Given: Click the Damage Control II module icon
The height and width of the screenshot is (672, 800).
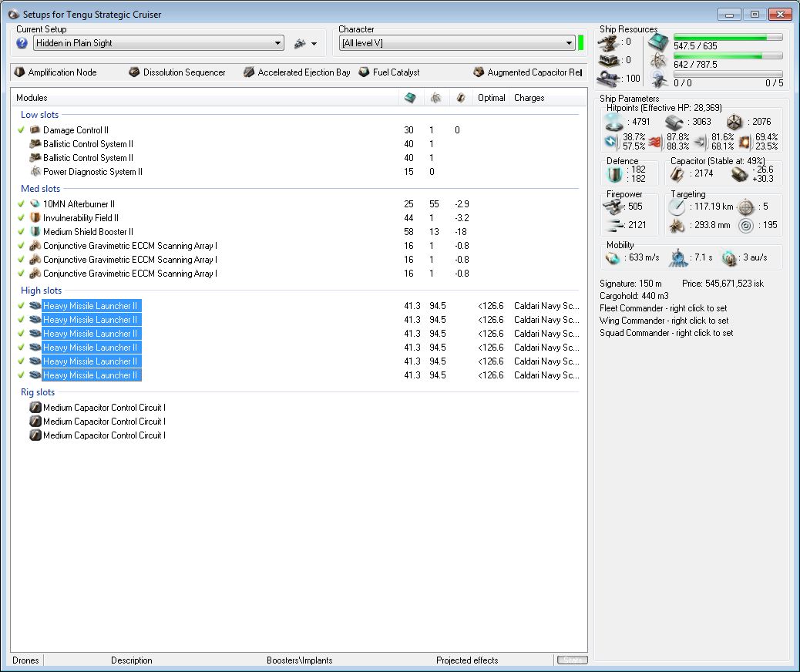Looking at the screenshot, I should point(35,130).
